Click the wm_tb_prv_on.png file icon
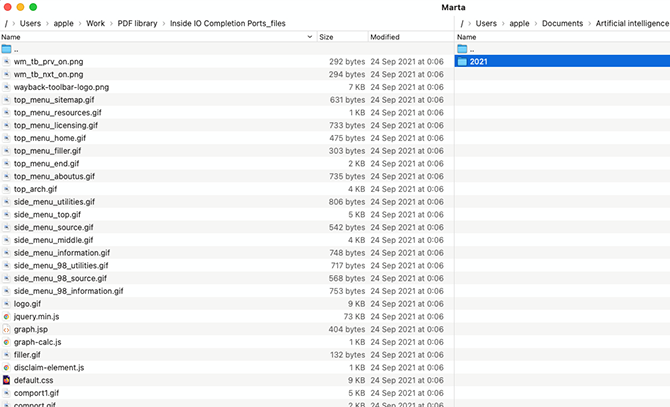Viewport: 670px width, 407px height. [6, 61]
